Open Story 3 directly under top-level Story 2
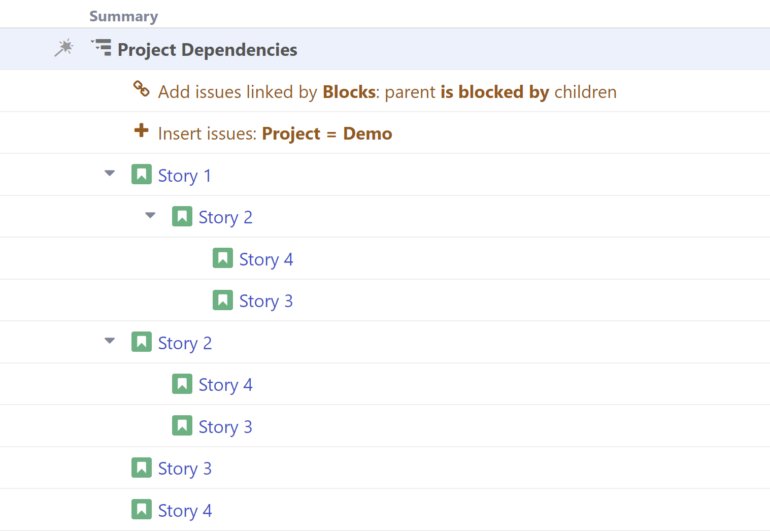Screen dimensions: 770x532 pyautogui.click(x=225, y=427)
